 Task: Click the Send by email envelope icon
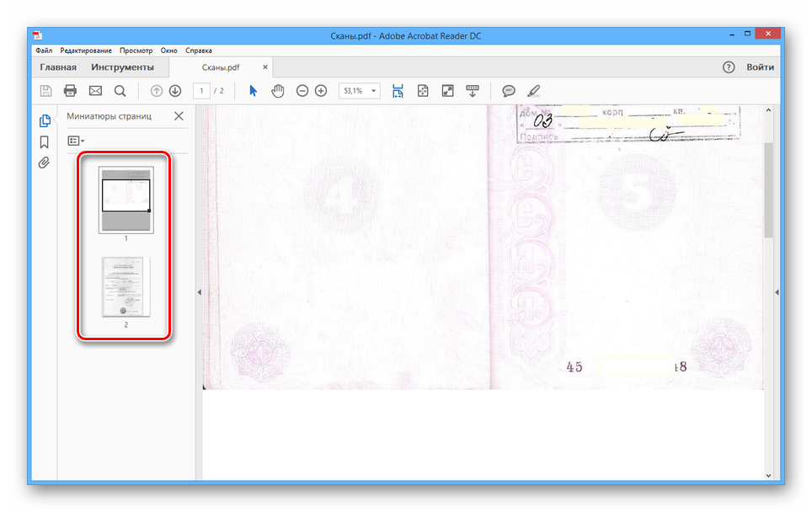coord(95,91)
